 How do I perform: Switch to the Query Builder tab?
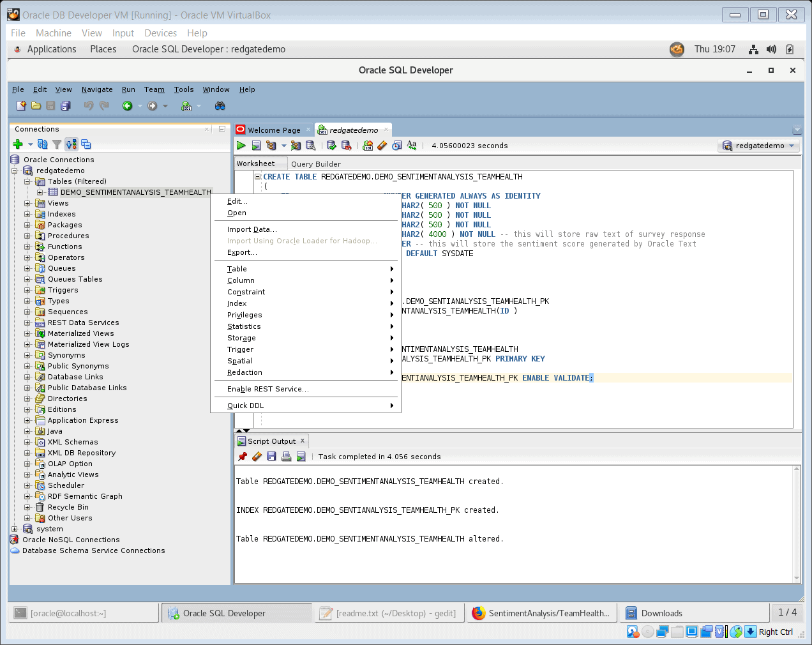(316, 163)
